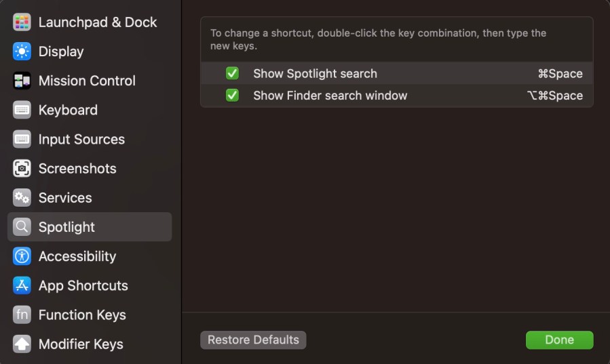Select the Screenshots camera icon
610x364 pixels.
22,168
